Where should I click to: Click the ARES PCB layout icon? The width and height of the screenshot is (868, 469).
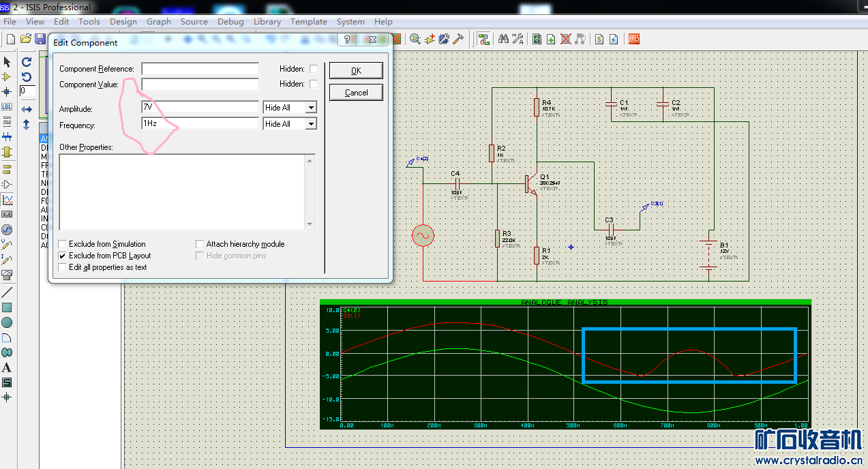click(x=633, y=39)
